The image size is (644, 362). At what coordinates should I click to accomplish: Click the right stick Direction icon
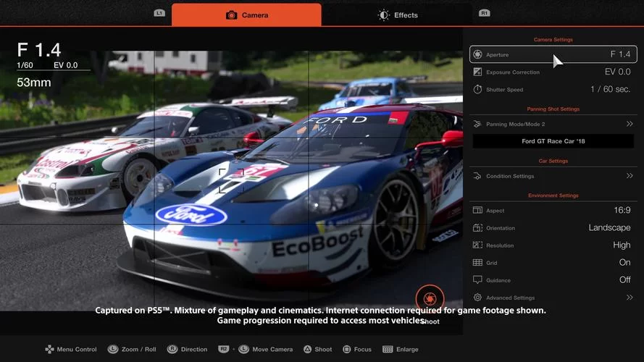tap(172, 349)
